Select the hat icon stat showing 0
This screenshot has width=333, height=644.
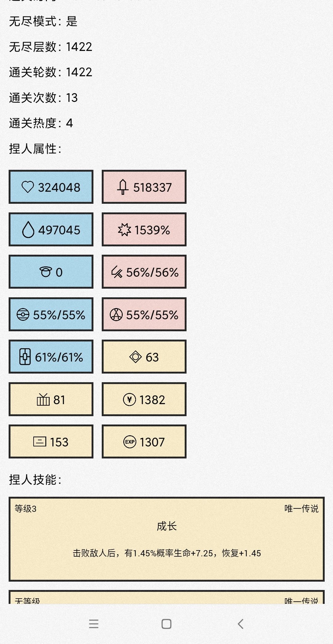(x=51, y=272)
